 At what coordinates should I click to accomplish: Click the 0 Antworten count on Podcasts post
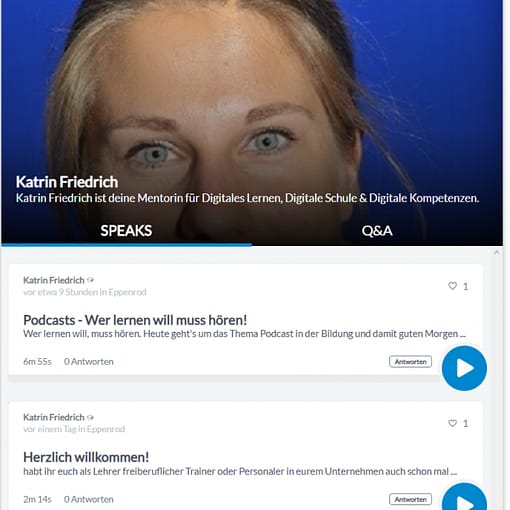point(89,362)
